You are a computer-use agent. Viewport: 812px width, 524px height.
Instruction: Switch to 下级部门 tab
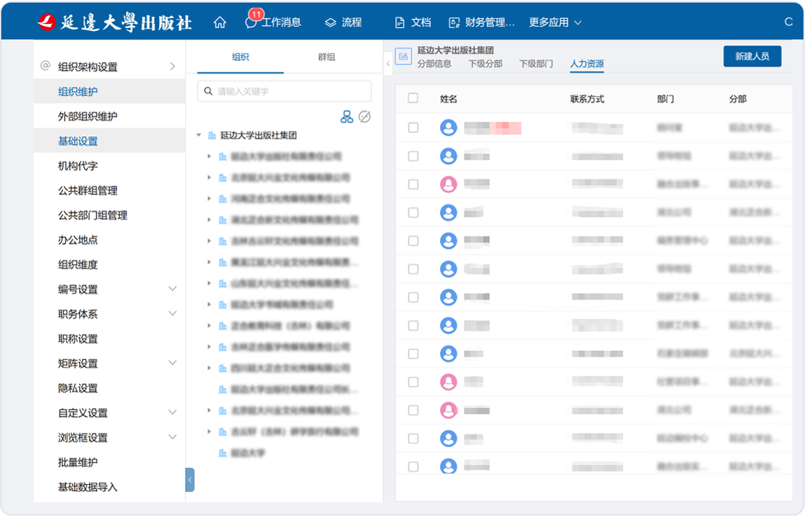pyautogui.click(x=536, y=64)
